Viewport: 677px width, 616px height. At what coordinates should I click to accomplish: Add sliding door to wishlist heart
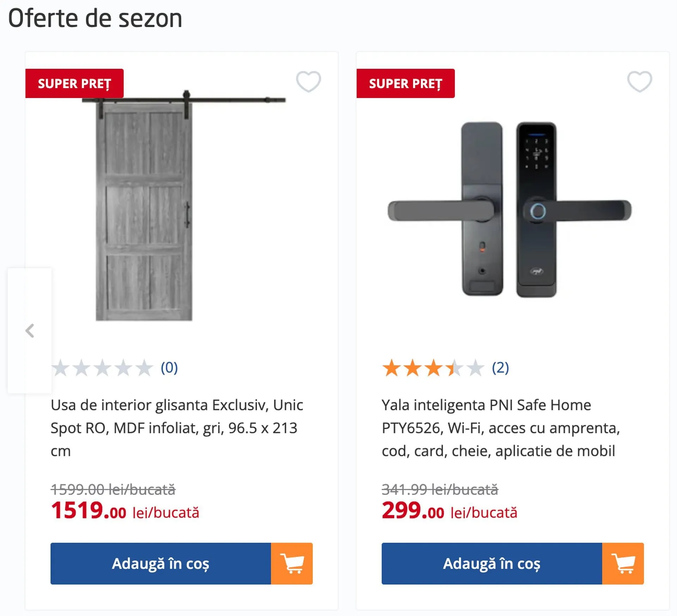[308, 81]
